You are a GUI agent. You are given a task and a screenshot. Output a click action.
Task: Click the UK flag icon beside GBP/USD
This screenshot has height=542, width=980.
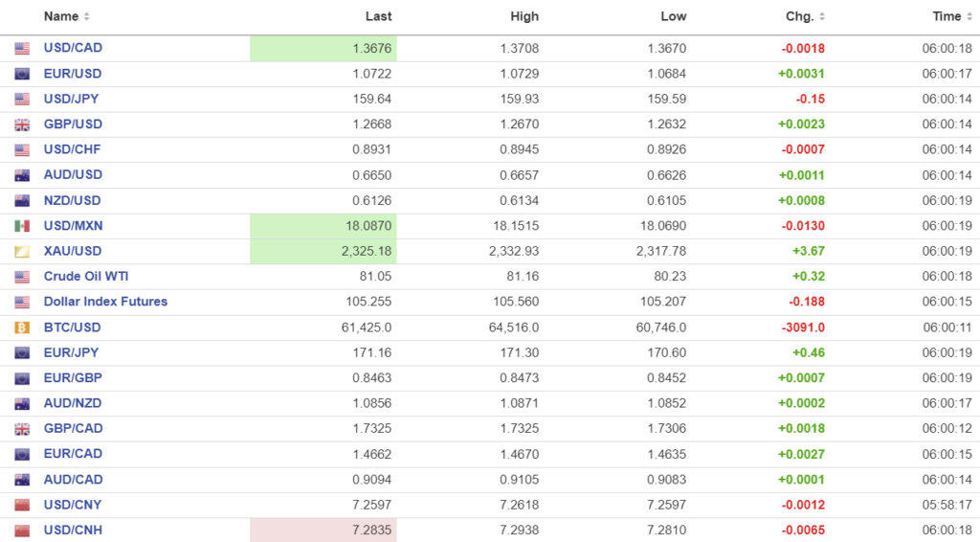pos(22,124)
